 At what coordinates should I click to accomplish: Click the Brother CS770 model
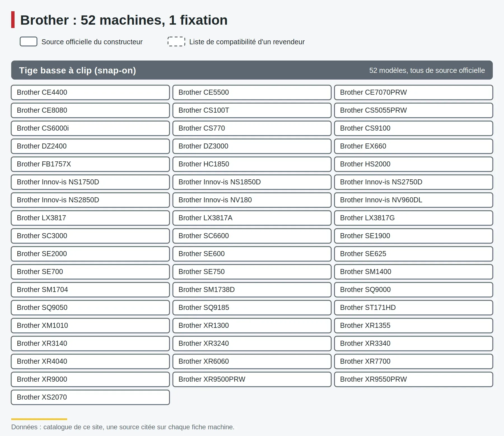252,128
